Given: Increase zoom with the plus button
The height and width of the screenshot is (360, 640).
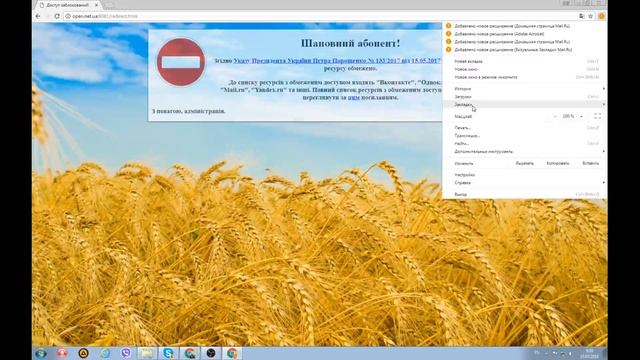Looking at the screenshot, I should click(x=581, y=116).
